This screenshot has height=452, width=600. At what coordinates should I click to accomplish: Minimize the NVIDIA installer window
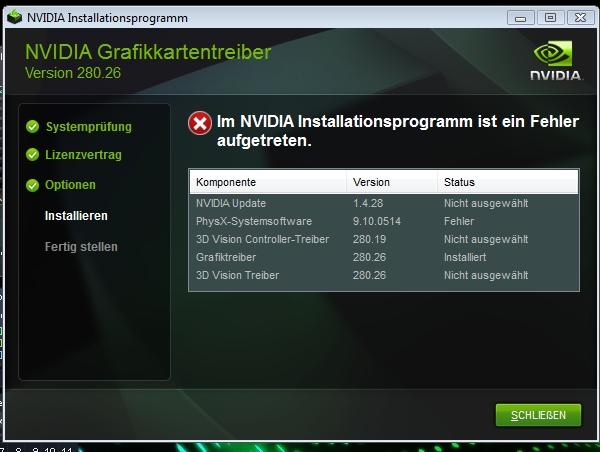pos(520,18)
